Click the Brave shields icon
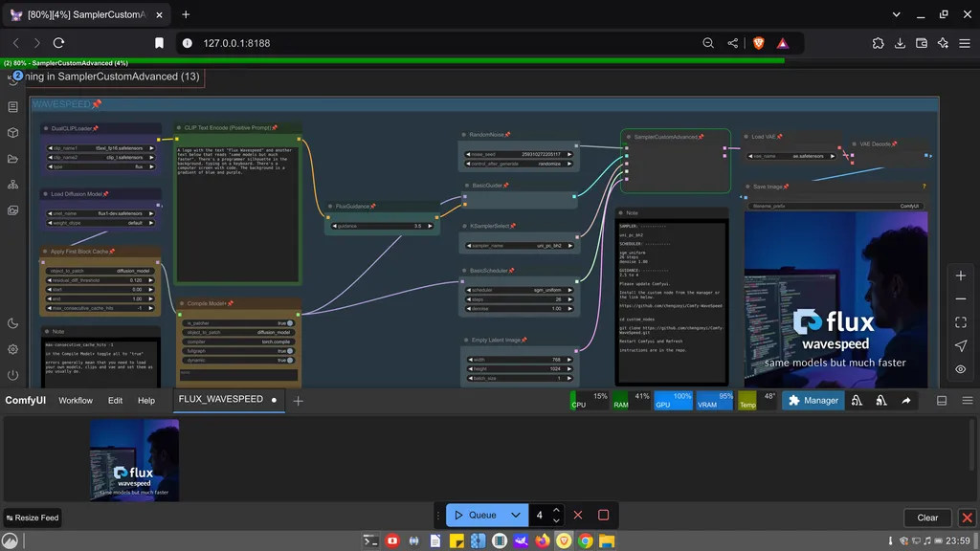Viewport: 980px width, 551px height. 759,43
